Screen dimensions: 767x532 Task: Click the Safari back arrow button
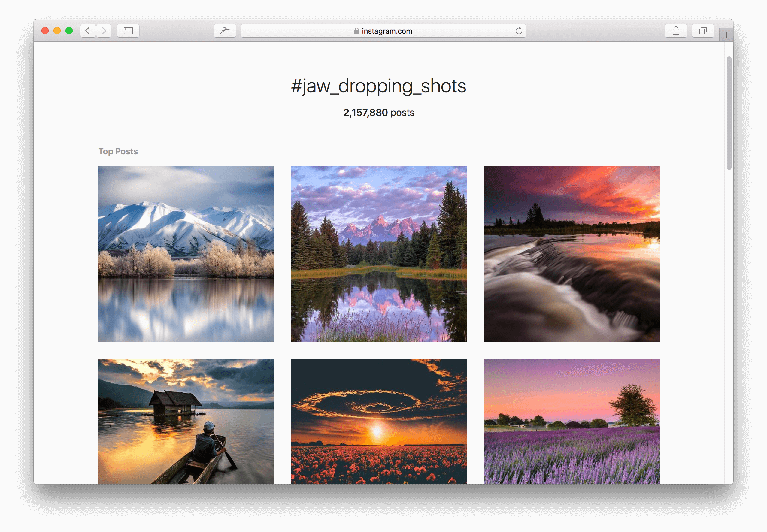[88, 31]
